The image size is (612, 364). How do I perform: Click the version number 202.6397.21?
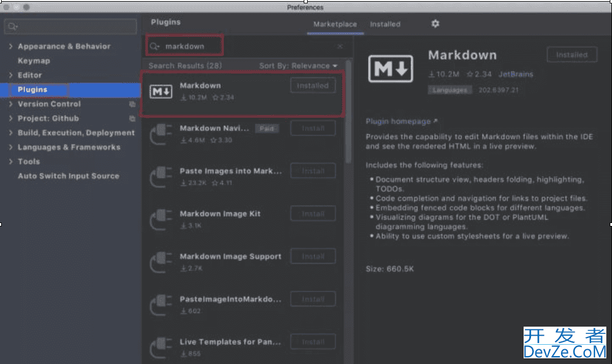point(499,90)
